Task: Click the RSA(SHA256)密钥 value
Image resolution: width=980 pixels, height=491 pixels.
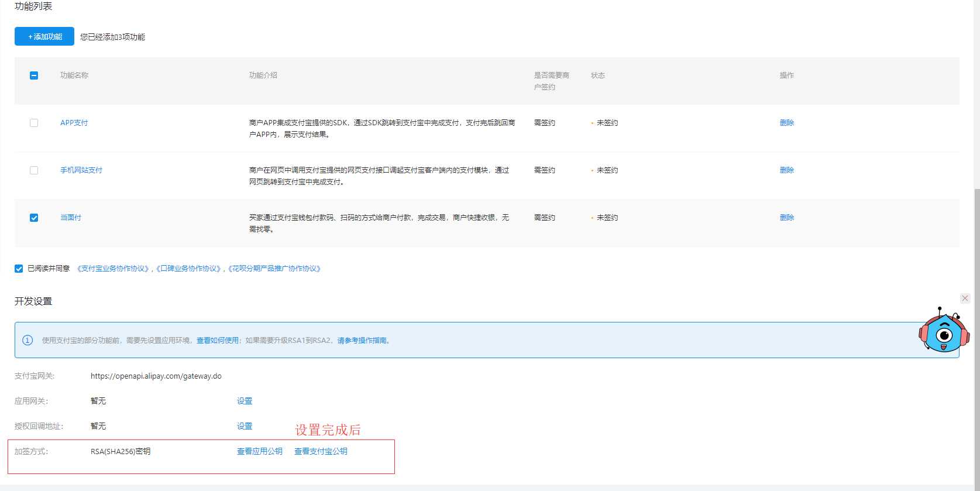Action: (x=121, y=451)
